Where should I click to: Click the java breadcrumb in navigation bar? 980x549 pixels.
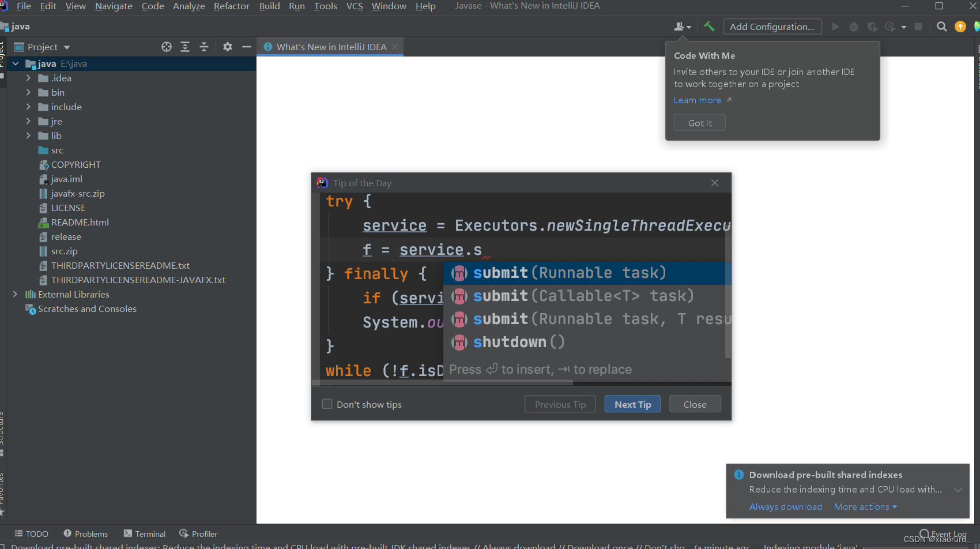[x=16, y=27]
